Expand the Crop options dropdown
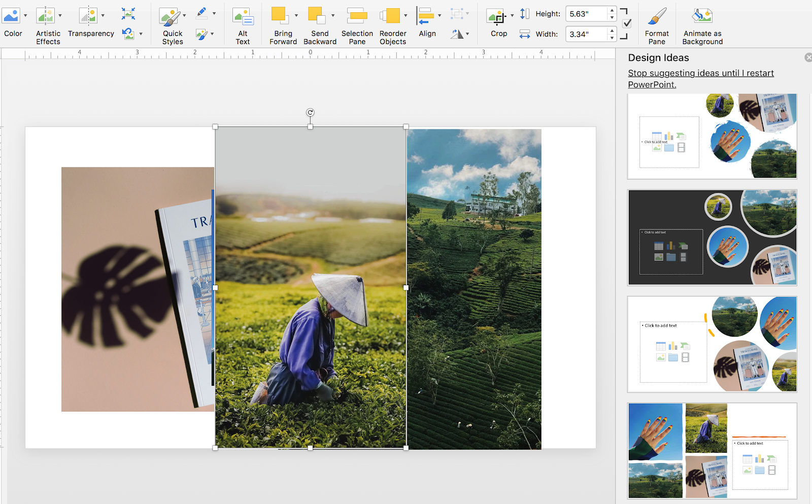 (x=512, y=15)
